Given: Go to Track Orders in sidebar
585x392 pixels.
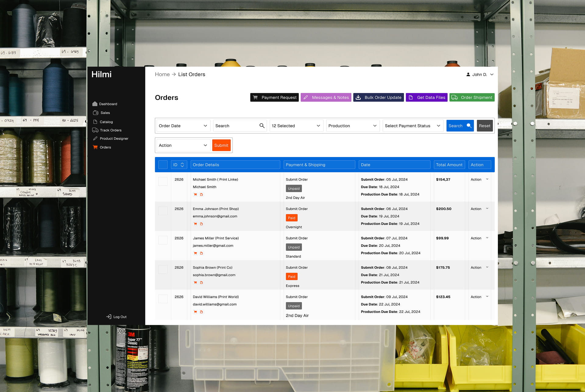Looking at the screenshot, I should (110, 130).
